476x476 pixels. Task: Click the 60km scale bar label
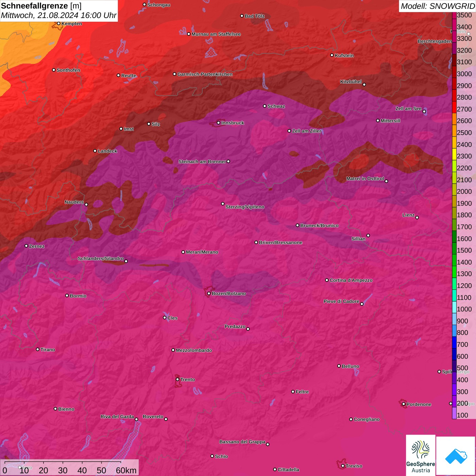(126, 470)
